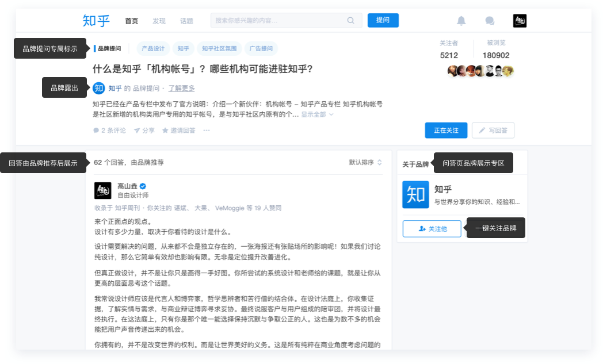This screenshot has width=603, height=364.
Task: Open more actions with the ellipsis menu
Action: click(206, 130)
